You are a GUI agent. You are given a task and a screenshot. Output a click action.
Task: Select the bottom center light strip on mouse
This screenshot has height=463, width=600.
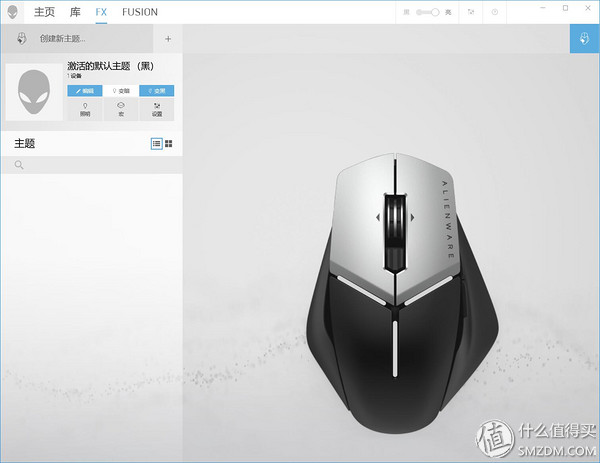[395, 349]
